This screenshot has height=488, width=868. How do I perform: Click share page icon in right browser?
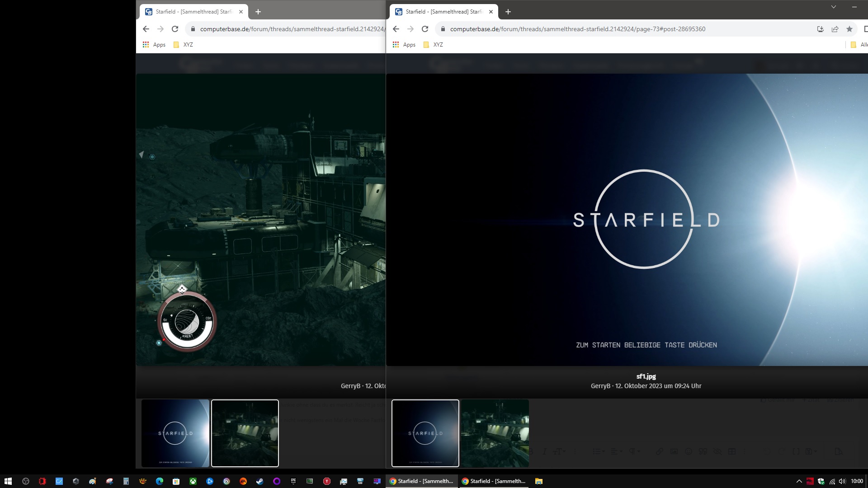835,29
